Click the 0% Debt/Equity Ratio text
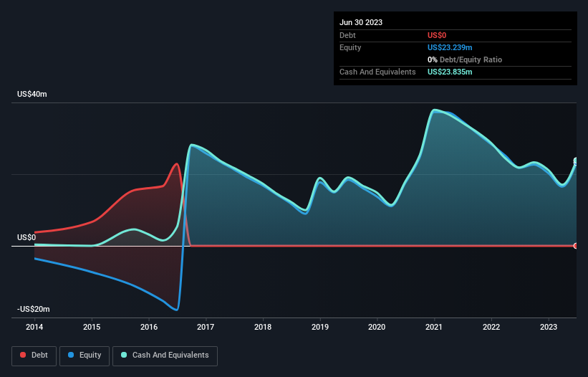Screen dimensions: 588x377 (x=465, y=59)
